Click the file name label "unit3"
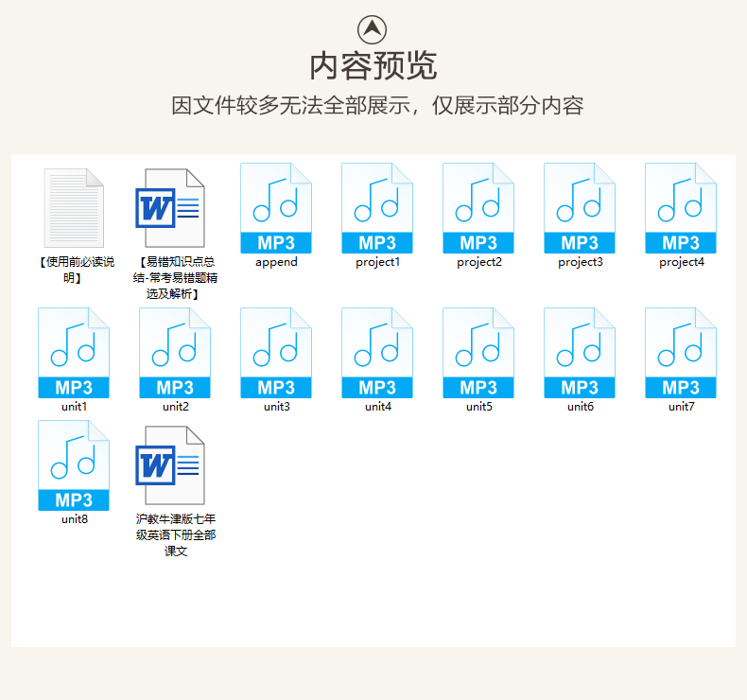 tap(277, 407)
